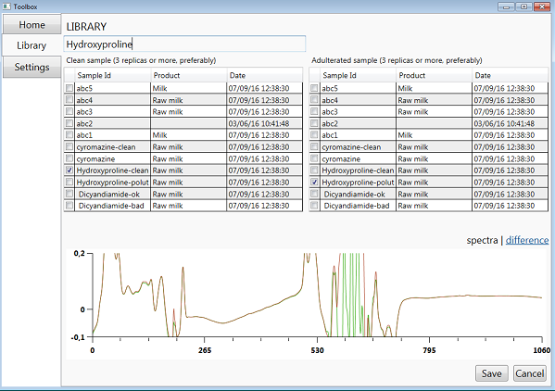Close the Toolbox window
This screenshot has height=391, width=555.
coord(542,7)
